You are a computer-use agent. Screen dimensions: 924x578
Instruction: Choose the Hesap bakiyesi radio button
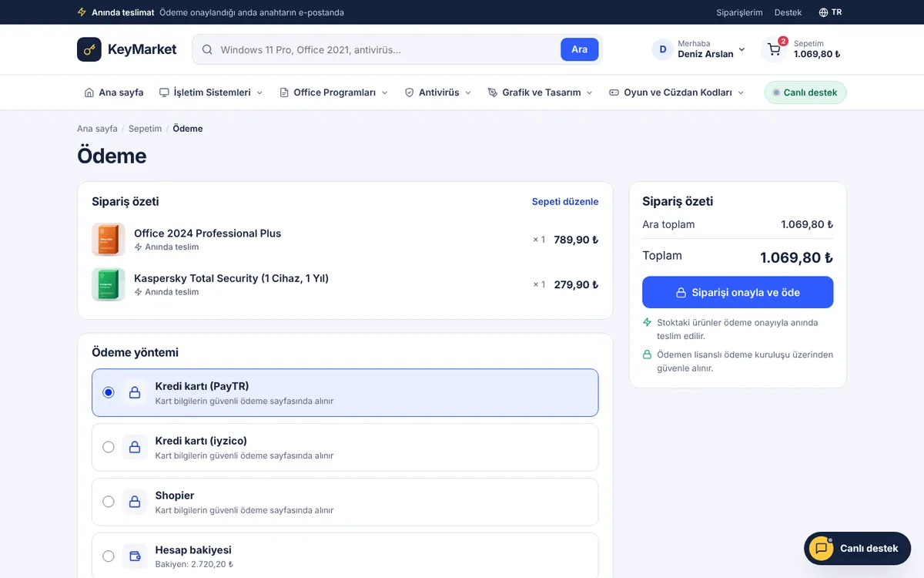pyautogui.click(x=109, y=556)
